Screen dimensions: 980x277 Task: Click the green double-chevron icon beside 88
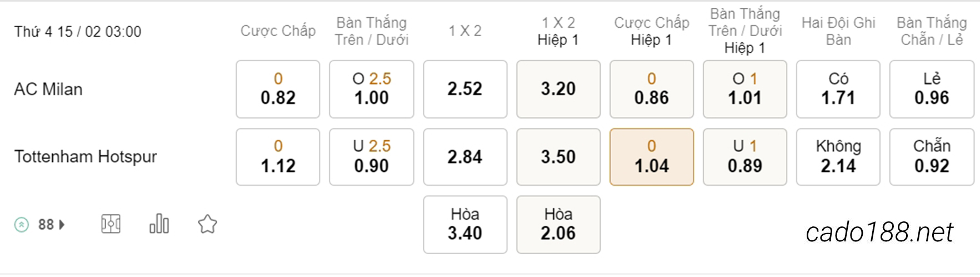coord(22,225)
